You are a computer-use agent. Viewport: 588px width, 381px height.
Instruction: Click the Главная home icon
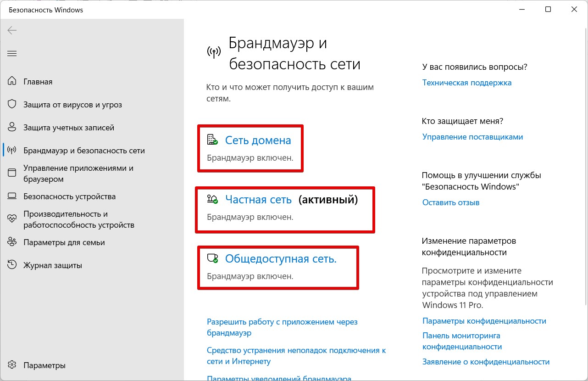[x=12, y=81]
